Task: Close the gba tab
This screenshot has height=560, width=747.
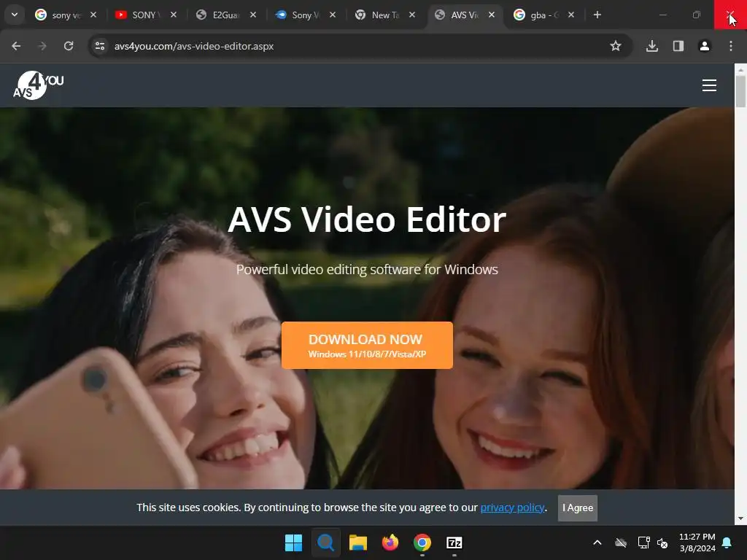Action: [571, 15]
